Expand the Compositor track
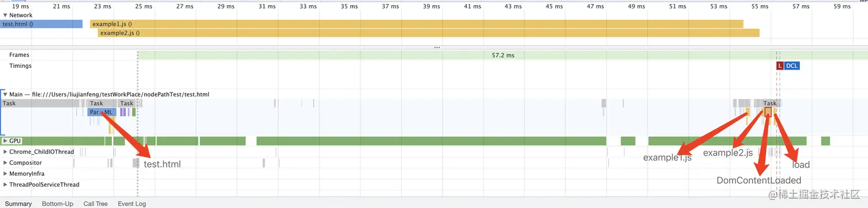This screenshot has width=868, height=208. click(5, 163)
